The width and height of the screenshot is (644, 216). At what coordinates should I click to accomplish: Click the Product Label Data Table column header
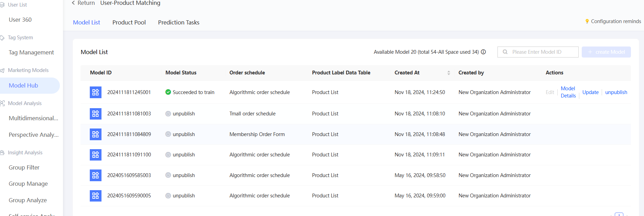tap(341, 73)
